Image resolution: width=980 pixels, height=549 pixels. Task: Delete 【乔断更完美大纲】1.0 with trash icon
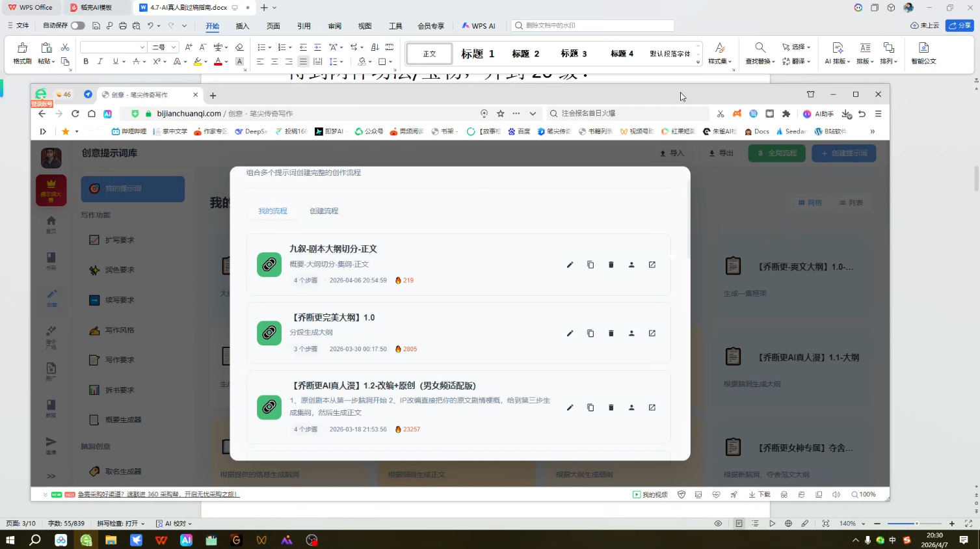(611, 333)
